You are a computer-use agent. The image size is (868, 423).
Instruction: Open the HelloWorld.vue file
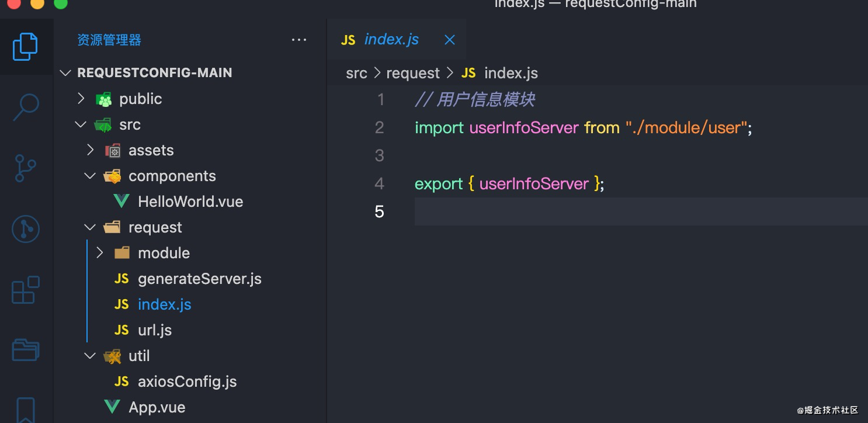[190, 202]
